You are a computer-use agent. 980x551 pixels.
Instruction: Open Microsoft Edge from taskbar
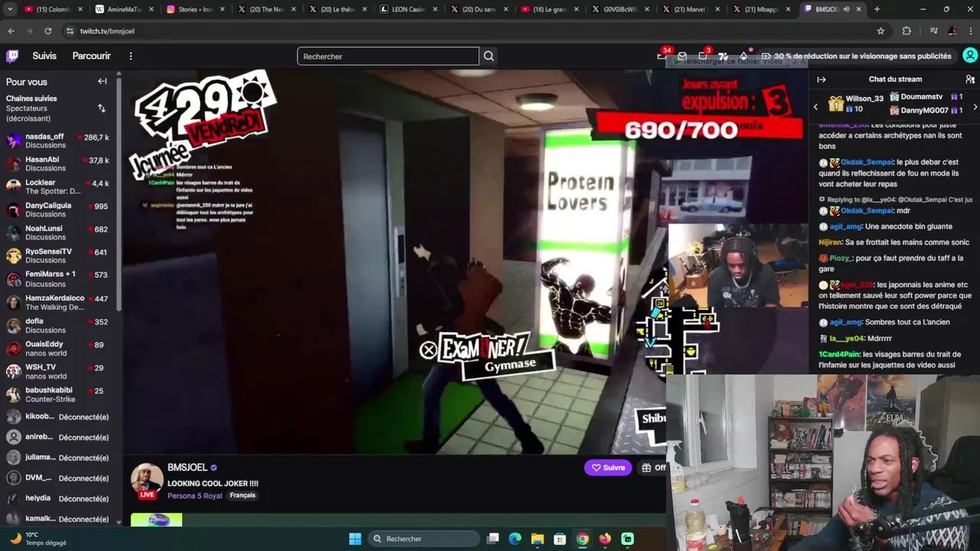tap(515, 539)
